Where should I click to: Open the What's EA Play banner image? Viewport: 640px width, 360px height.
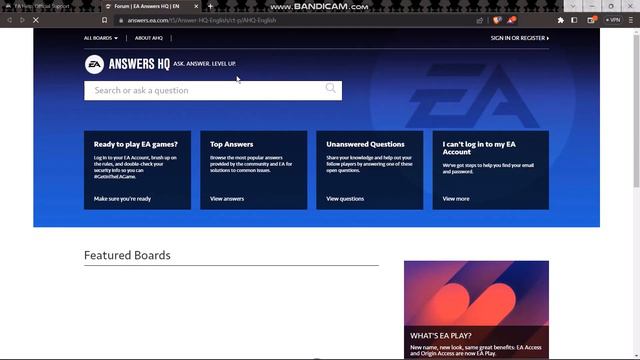point(476,293)
